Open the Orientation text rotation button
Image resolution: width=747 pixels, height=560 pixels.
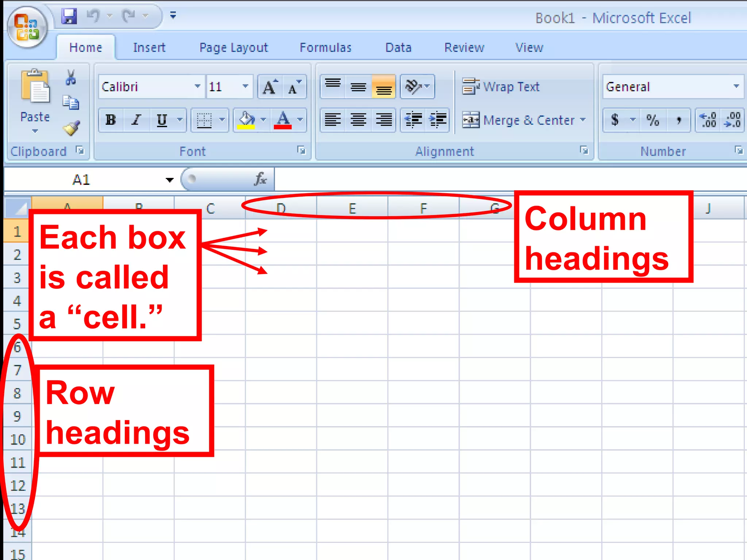point(417,87)
